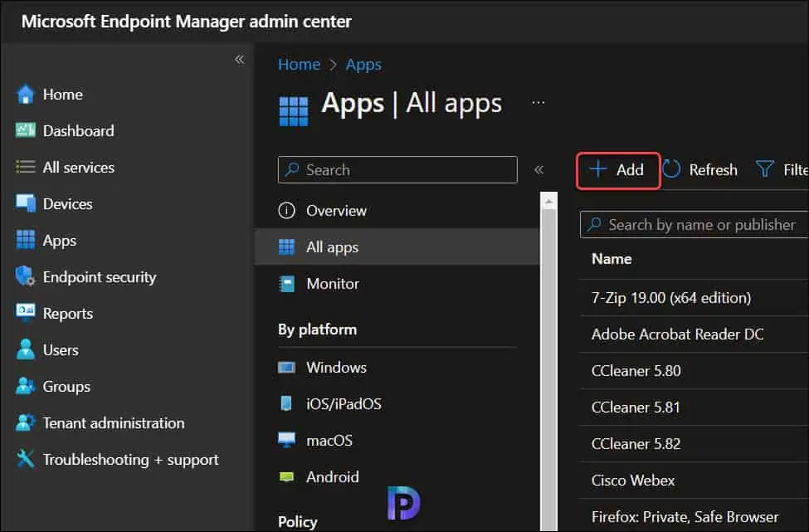Click the Name column header

[612, 258]
